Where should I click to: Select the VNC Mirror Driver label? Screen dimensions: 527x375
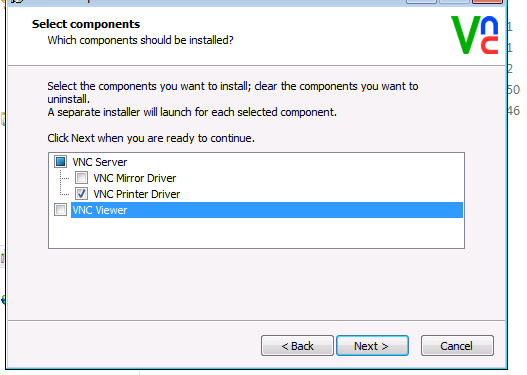(135, 178)
